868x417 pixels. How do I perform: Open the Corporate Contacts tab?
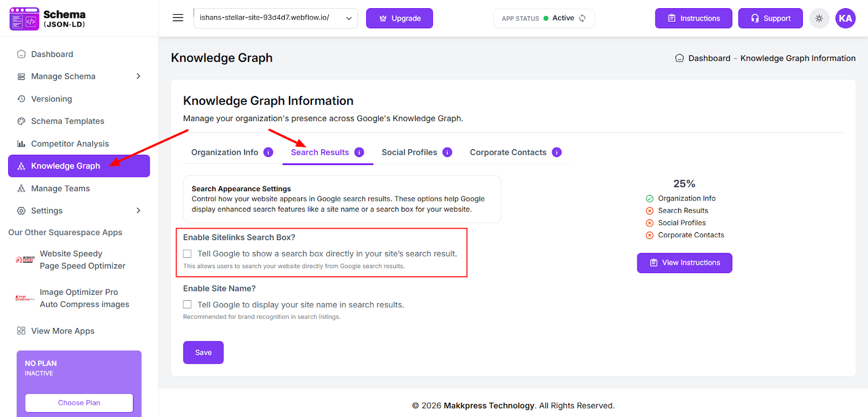(508, 153)
